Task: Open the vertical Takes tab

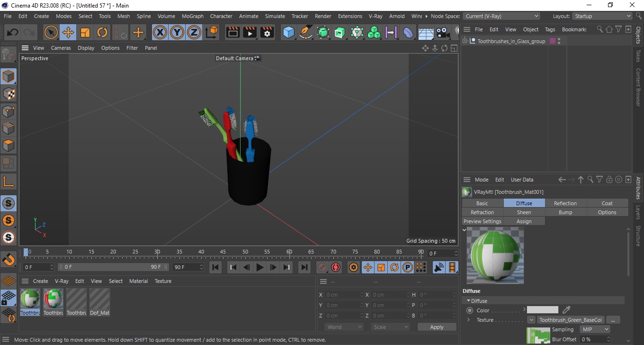Action: (638, 56)
